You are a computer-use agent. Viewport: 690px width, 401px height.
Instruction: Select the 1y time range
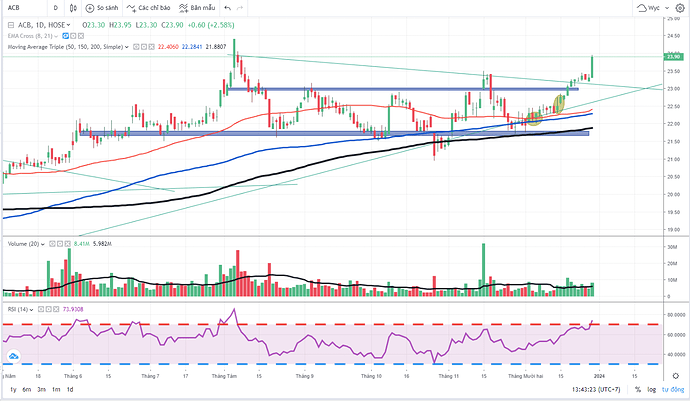(x=13, y=390)
